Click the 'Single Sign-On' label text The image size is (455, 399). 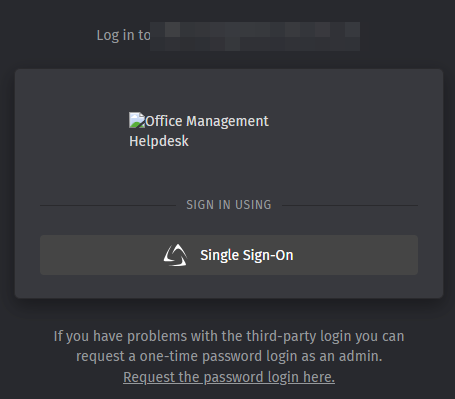247,255
